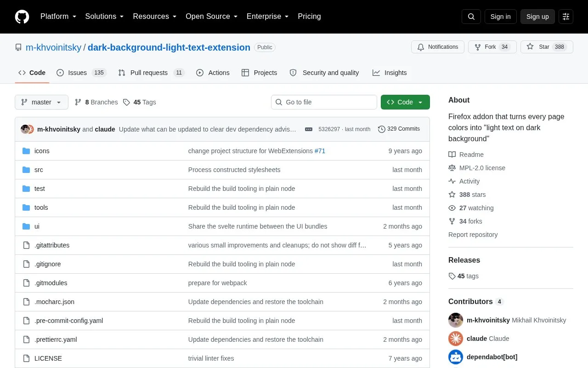Image resolution: width=588 pixels, height=368 pixels.
Task: Open the tools folder
Action: [41, 207]
